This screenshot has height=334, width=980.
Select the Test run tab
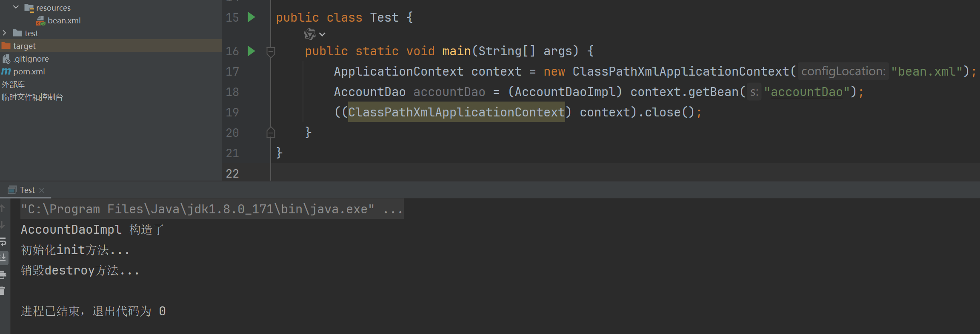click(x=27, y=190)
